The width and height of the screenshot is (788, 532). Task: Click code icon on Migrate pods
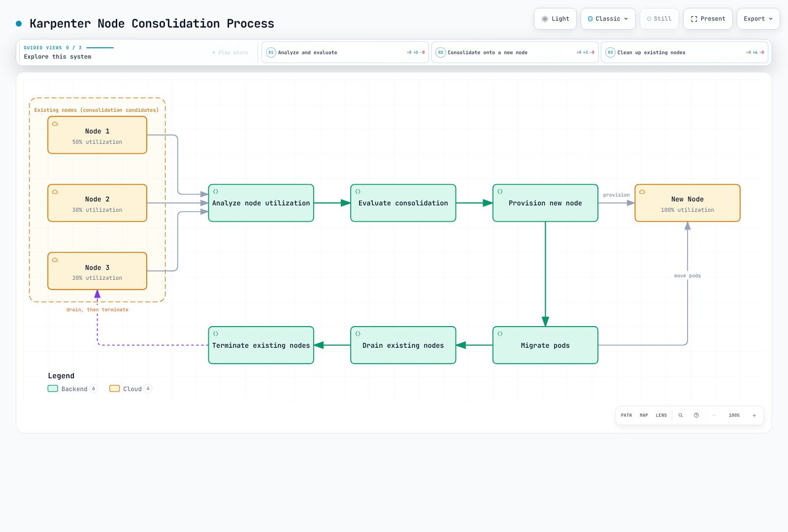(x=500, y=333)
